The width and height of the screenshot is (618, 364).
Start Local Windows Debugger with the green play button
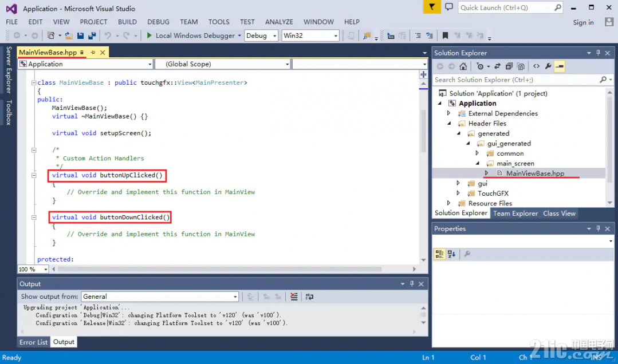pos(149,35)
